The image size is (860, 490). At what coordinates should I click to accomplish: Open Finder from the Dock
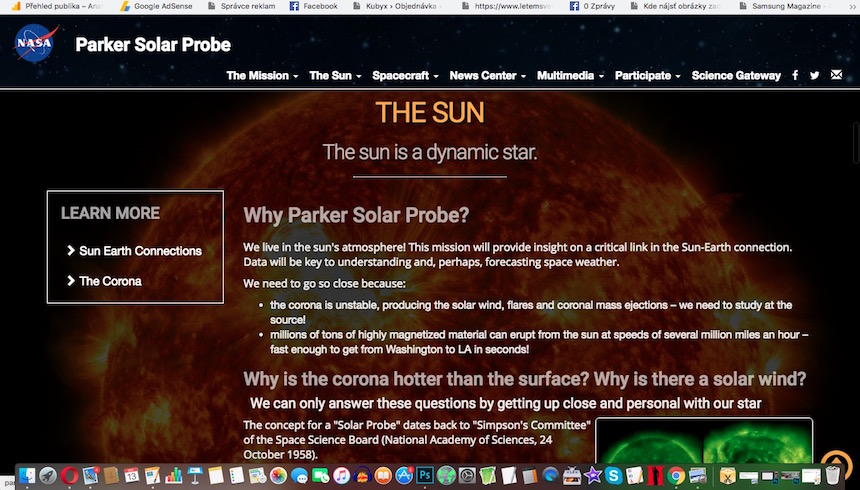pos(27,475)
